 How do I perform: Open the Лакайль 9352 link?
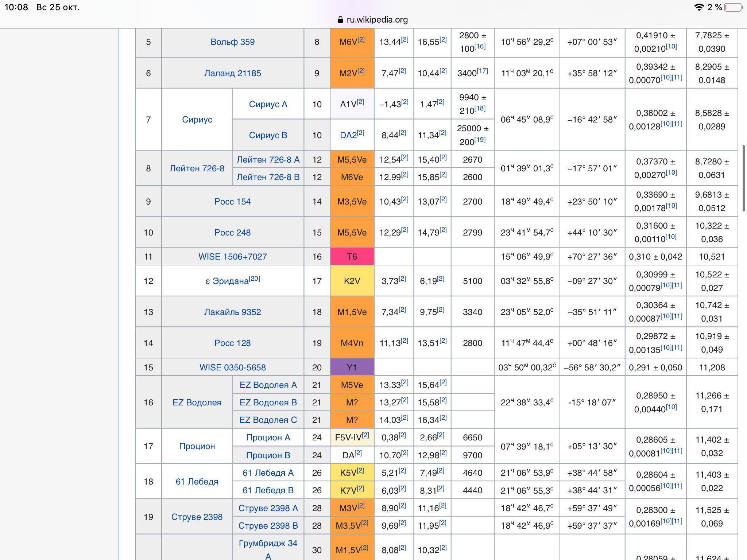point(232,312)
